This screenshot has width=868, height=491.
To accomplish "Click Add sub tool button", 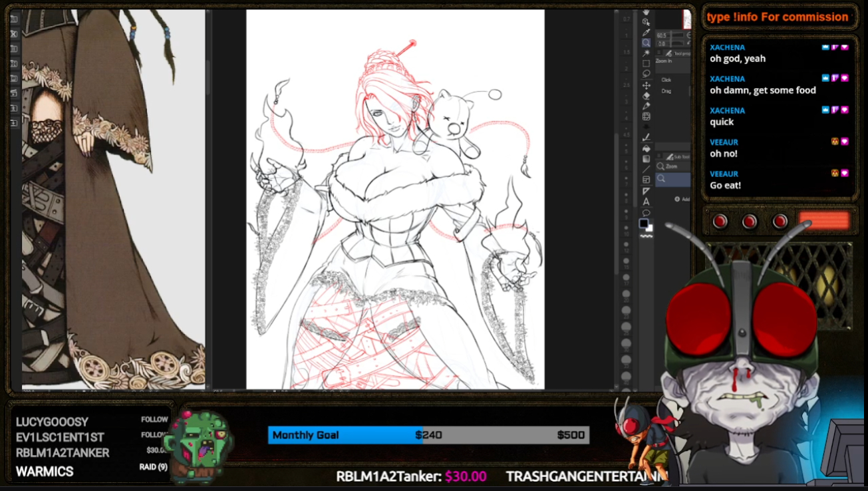I will [682, 199].
